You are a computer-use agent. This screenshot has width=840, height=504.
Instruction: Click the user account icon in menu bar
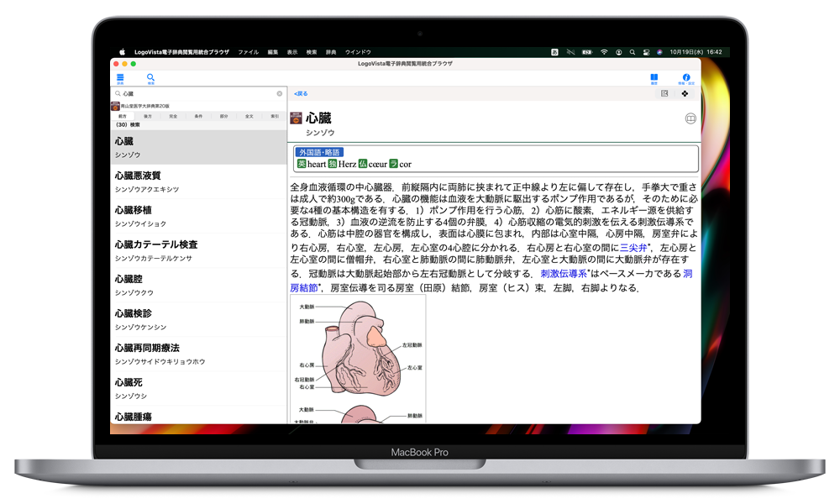(x=618, y=52)
